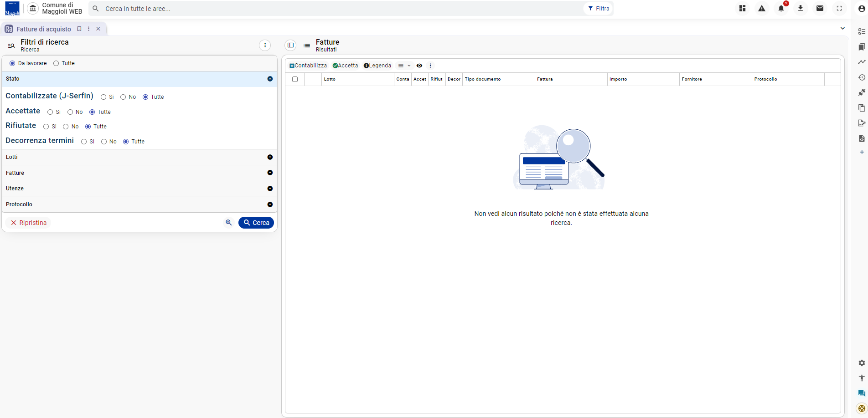Set Contabilizzate (J-Serfin) to No
This screenshot has height=418, width=868.
(x=123, y=97)
